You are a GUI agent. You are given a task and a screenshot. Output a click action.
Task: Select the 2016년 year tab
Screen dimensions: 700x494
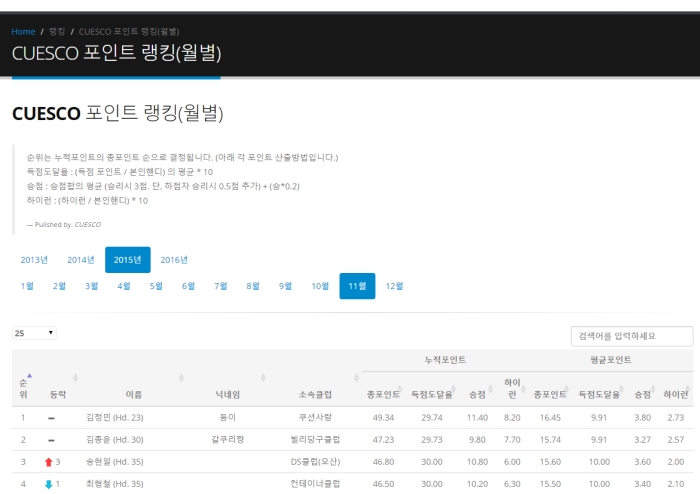pyautogui.click(x=174, y=260)
